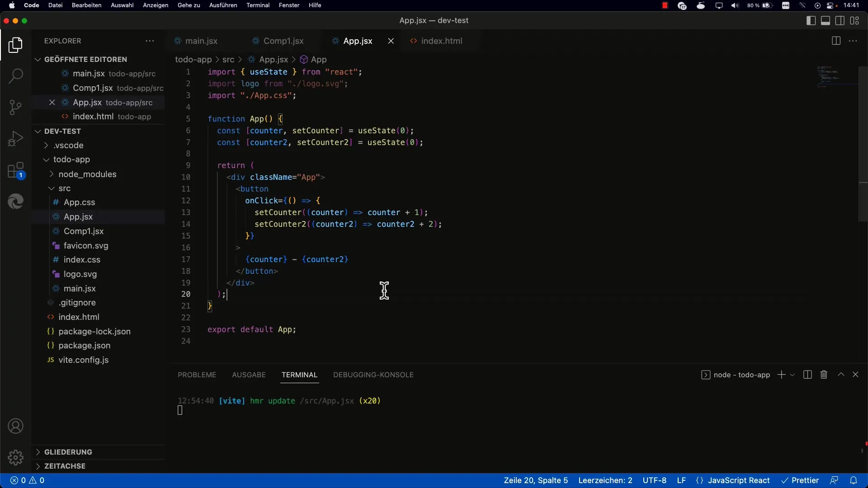Image resolution: width=868 pixels, height=488 pixels.
Task: Create a new terminal with plus icon
Action: pyautogui.click(x=781, y=375)
